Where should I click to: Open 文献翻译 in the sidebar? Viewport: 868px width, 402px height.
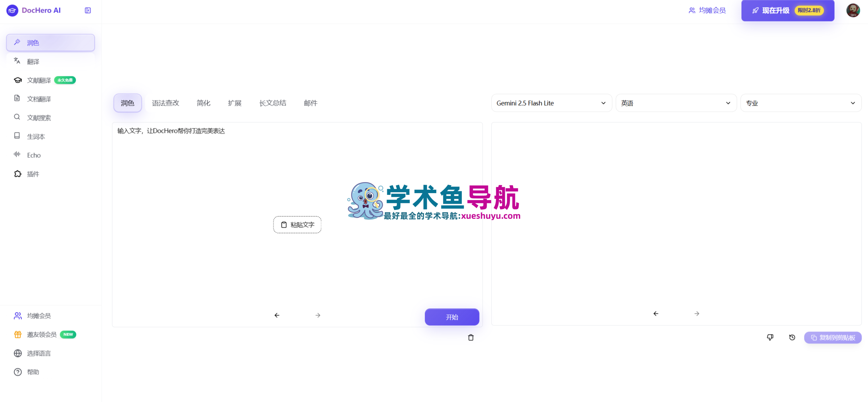point(50,80)
